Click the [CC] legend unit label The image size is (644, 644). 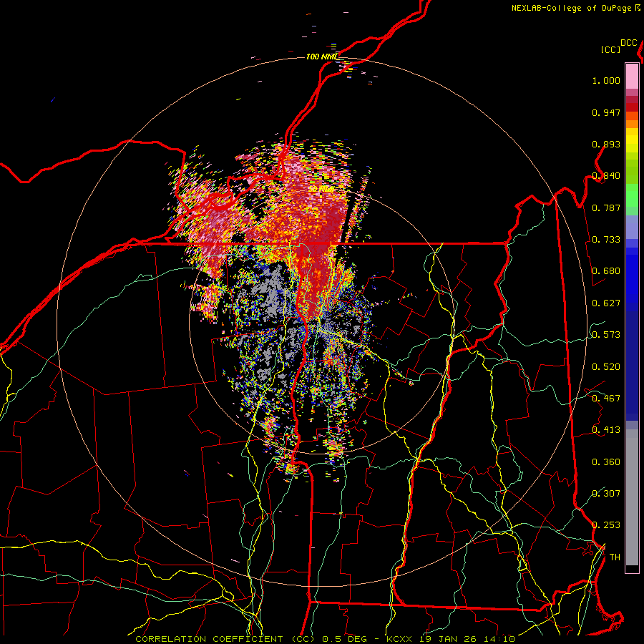(610, 49)
